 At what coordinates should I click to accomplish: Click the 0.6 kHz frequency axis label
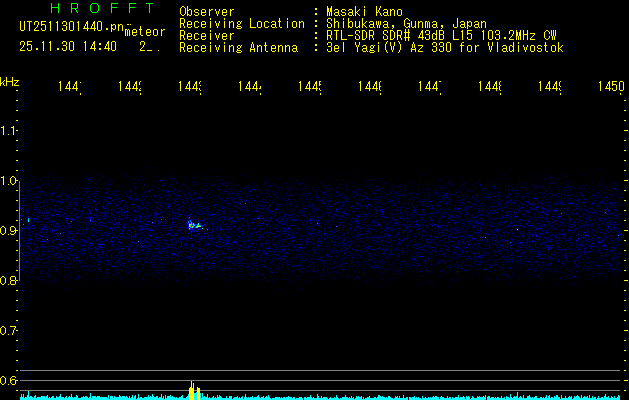10,380
